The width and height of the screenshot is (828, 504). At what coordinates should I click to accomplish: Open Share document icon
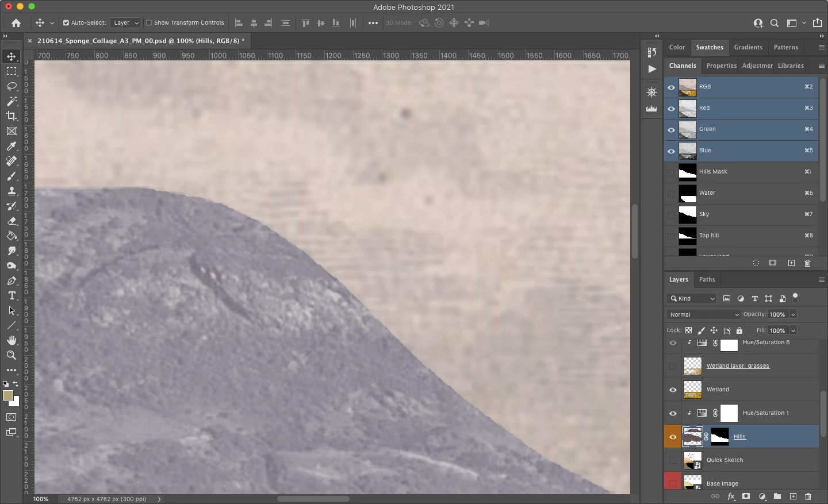pyautogui.click(x=818, y=23)
